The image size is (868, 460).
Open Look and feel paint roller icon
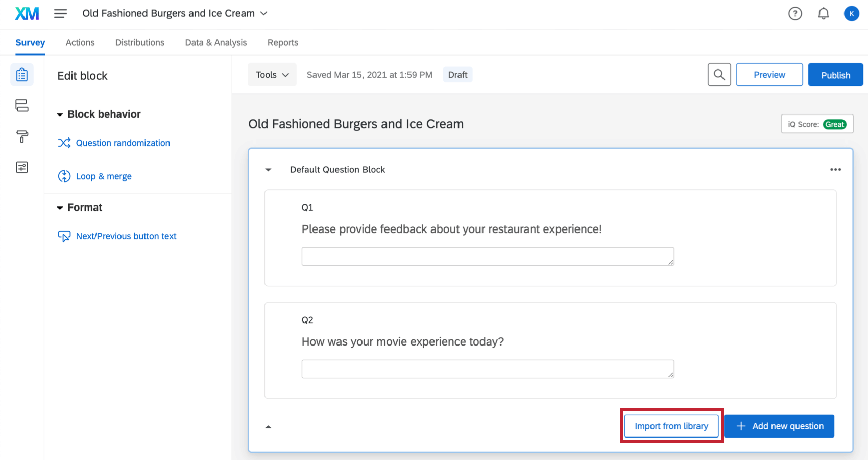tap(21, 136)
